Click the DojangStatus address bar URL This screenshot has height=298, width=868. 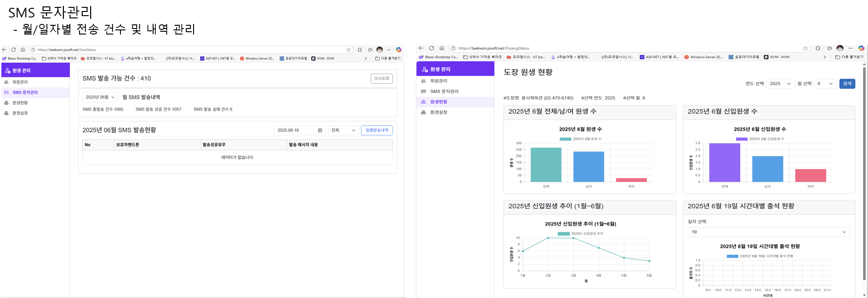(494, 48)
